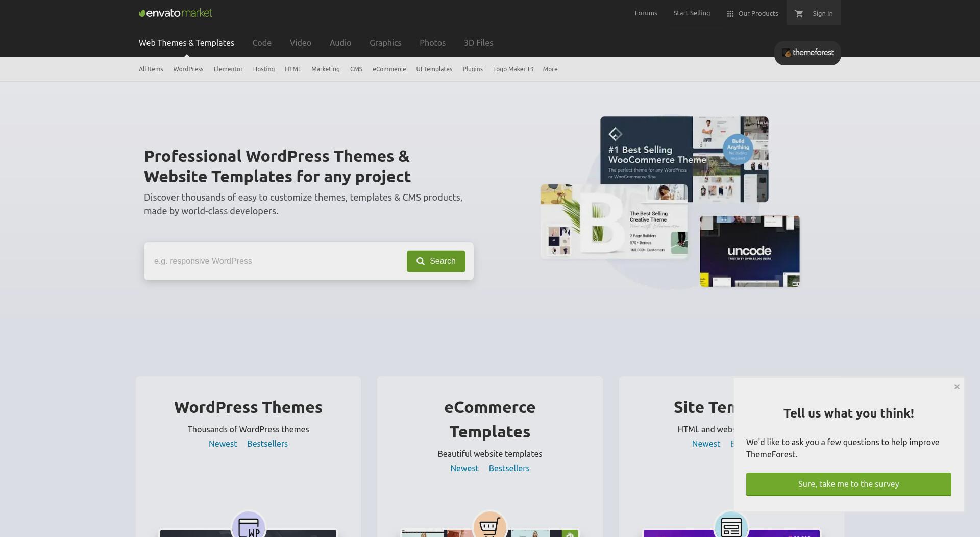Click Start Selling
980x537 pixels.
click(x=692, y=13)
